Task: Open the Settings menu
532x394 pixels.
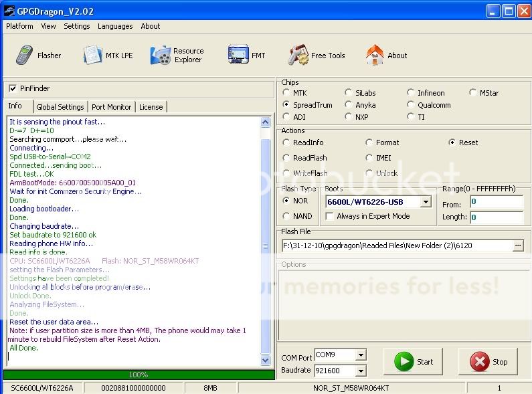Action: (77, 26)
